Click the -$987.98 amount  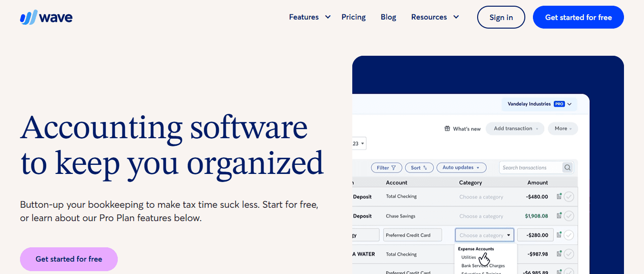(x=537, y=254)
